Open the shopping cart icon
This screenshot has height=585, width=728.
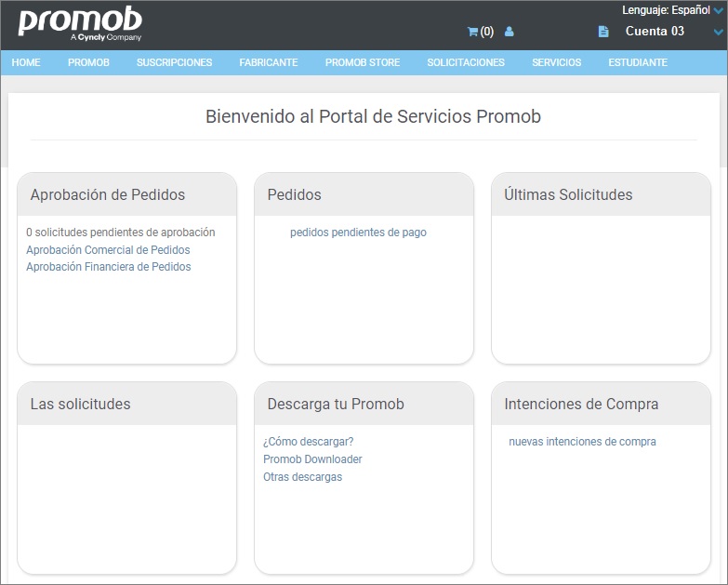pos(472,32)
